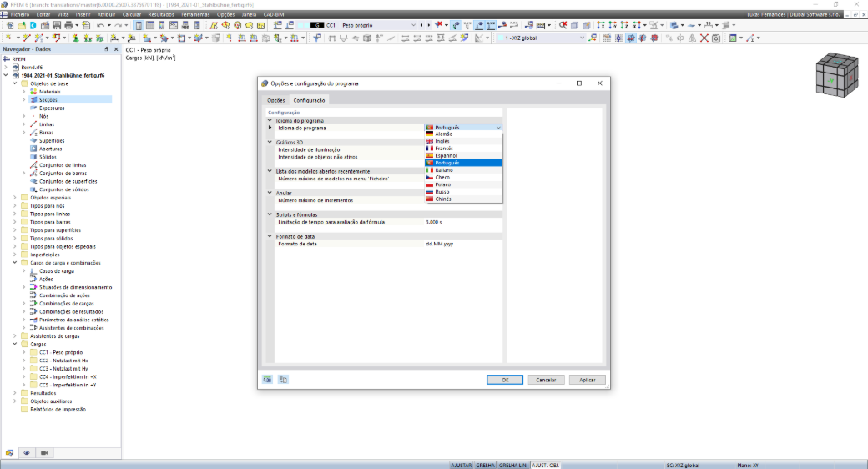Choose Chinês from language list
This screenshot has width=868, height=469.
pyautogui.click(x=463, y=199)
